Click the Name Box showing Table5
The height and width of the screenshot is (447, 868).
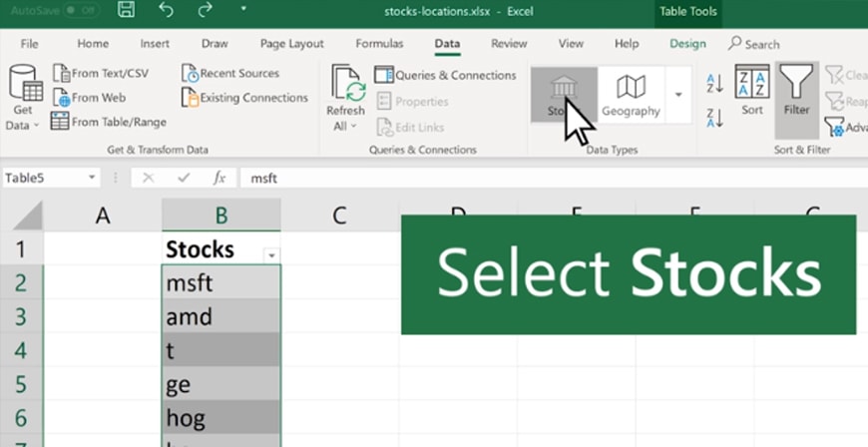click(x=44, y=178)
